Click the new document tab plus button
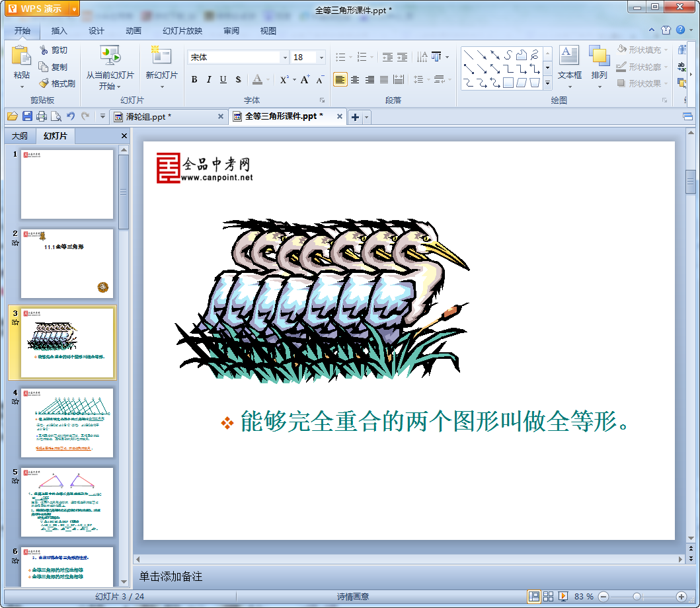This screenshot has height=608, width=700. (x=355, y=117)
